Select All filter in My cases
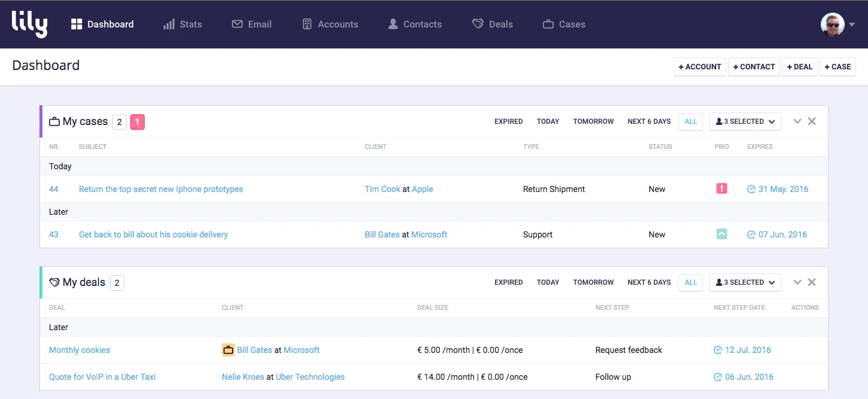The image size is (868, 399). [691, 121]
